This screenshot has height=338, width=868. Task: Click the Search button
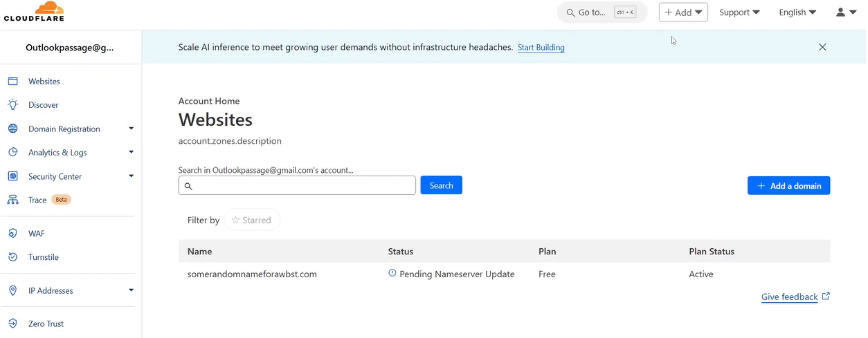pyautogui.click(x=441, y=185)
